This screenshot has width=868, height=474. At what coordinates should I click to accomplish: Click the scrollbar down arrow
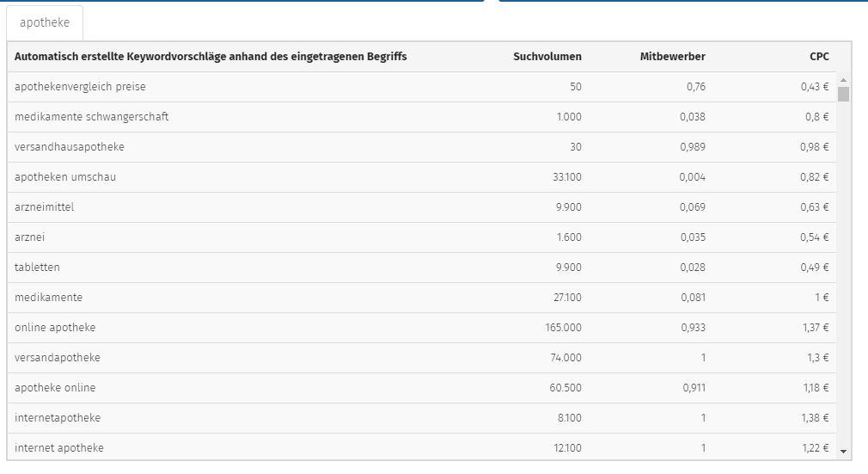point(843,452)
